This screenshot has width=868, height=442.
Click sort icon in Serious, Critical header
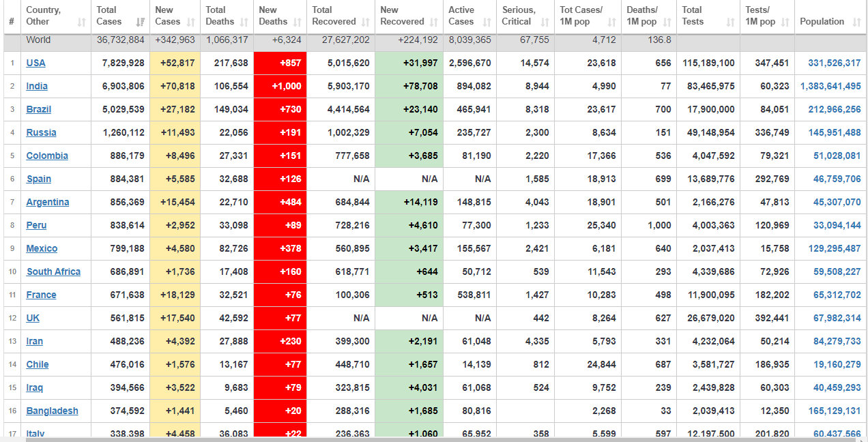544,23
